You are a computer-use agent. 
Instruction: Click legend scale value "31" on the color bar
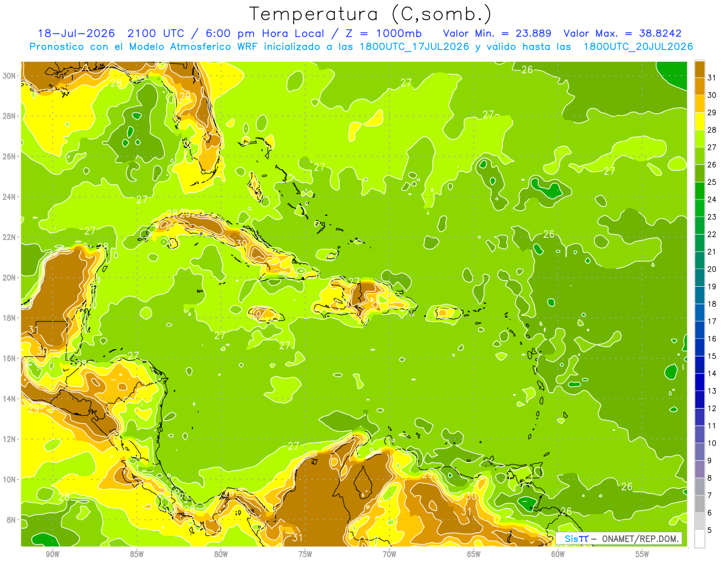pyautogui.click(x=712, y=78)
